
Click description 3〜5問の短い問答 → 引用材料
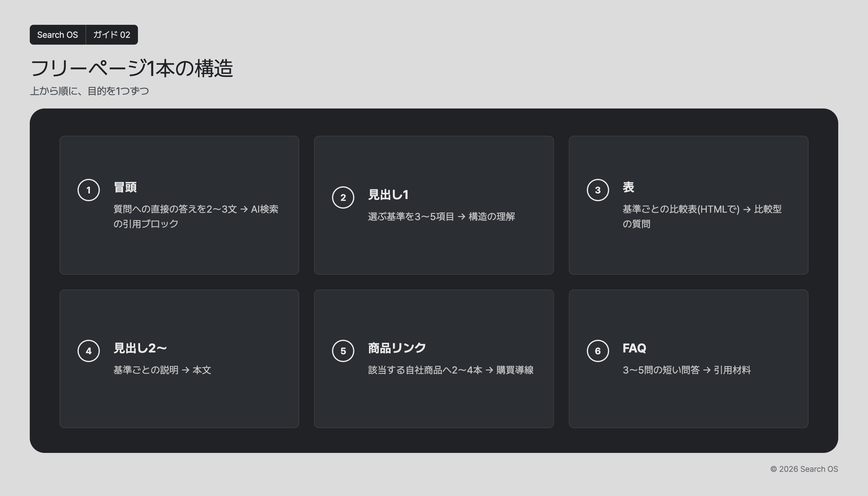[687, 370]
